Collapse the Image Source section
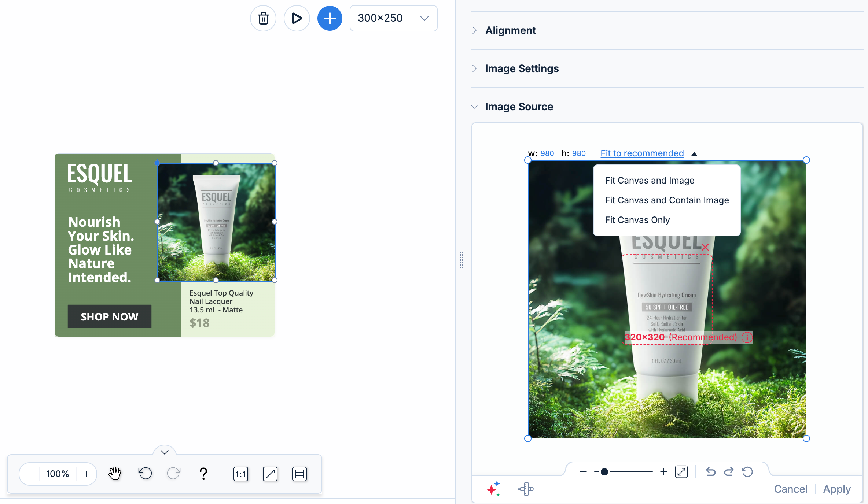868x504 pixels. (519, 107)
